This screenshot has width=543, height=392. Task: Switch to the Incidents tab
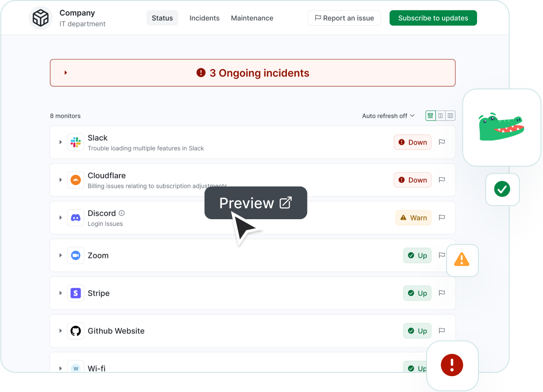[x=204, y=18]
